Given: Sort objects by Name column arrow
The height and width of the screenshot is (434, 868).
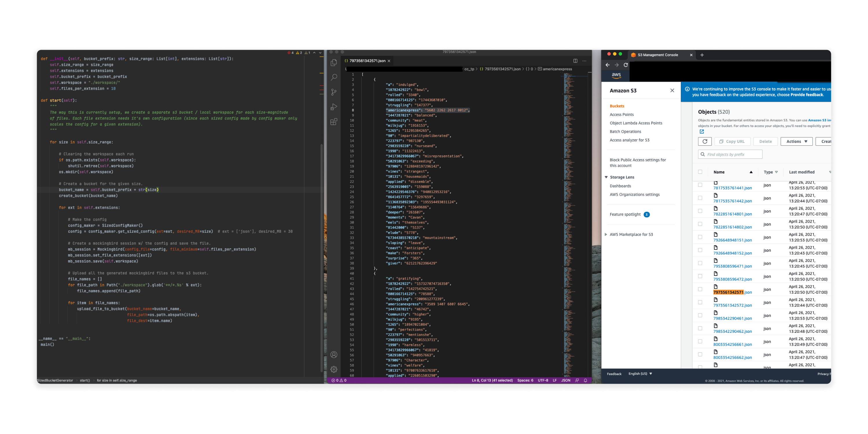Looking at the screenshot, I should point(751,172).
